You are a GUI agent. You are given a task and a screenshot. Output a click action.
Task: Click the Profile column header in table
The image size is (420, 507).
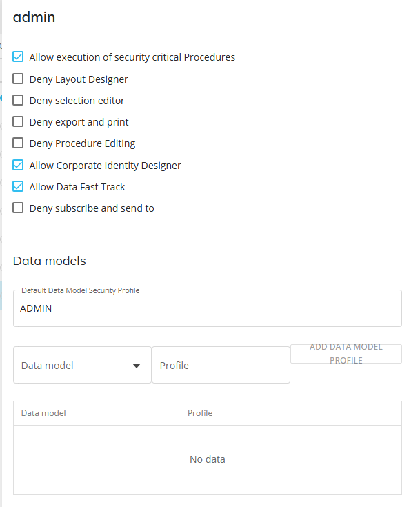[200, 413]
